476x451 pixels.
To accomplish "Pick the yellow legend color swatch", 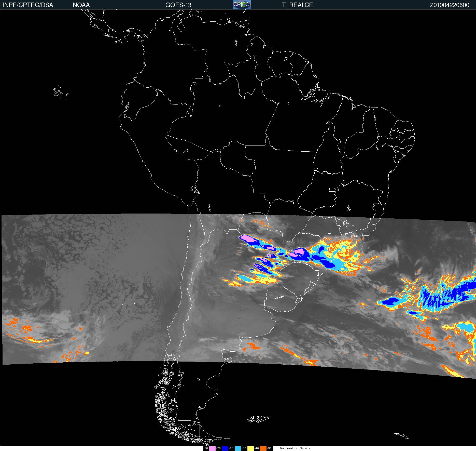I will click(x=250, y=448).
